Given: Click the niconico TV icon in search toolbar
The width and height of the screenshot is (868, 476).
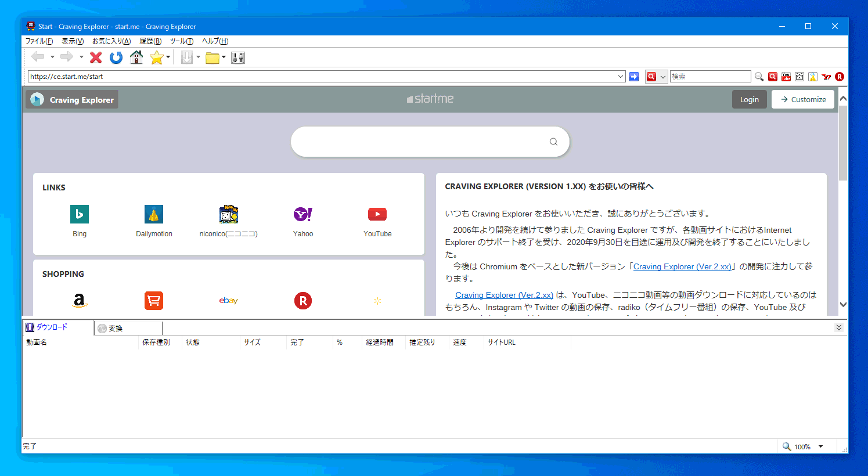Looking at the screenshot, I should (799, 77).
